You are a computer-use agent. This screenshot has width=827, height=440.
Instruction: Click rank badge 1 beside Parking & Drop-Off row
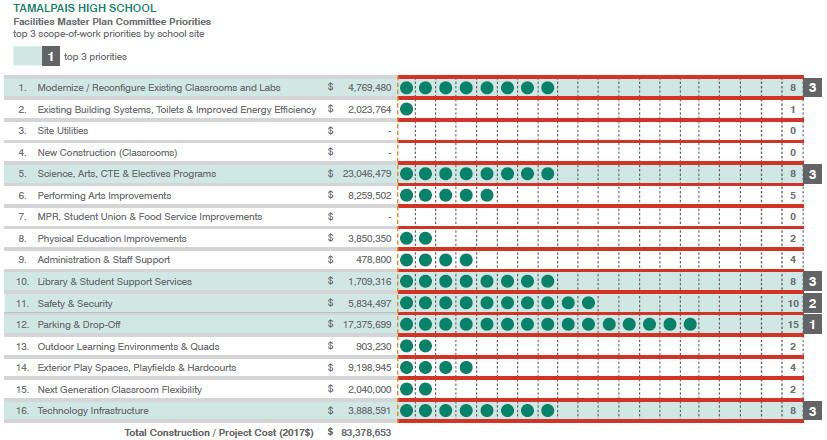click(814, 324)
